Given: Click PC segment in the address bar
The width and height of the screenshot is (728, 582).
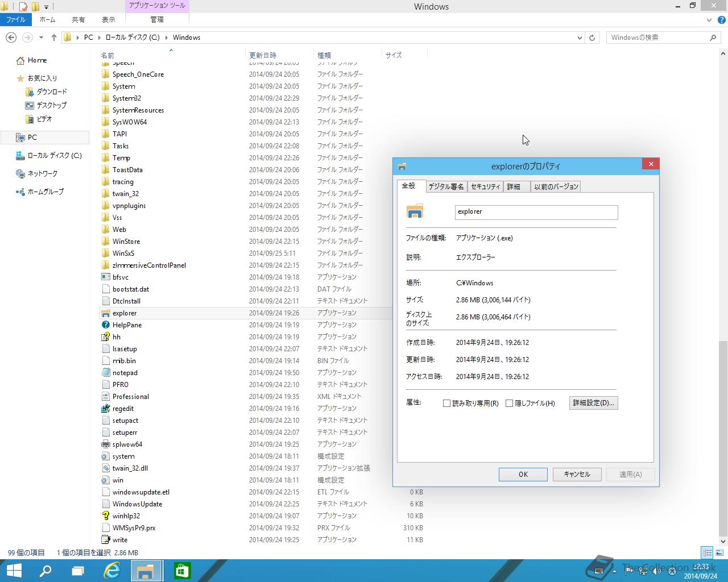Looking at the screenshot, I should point(88,38).
